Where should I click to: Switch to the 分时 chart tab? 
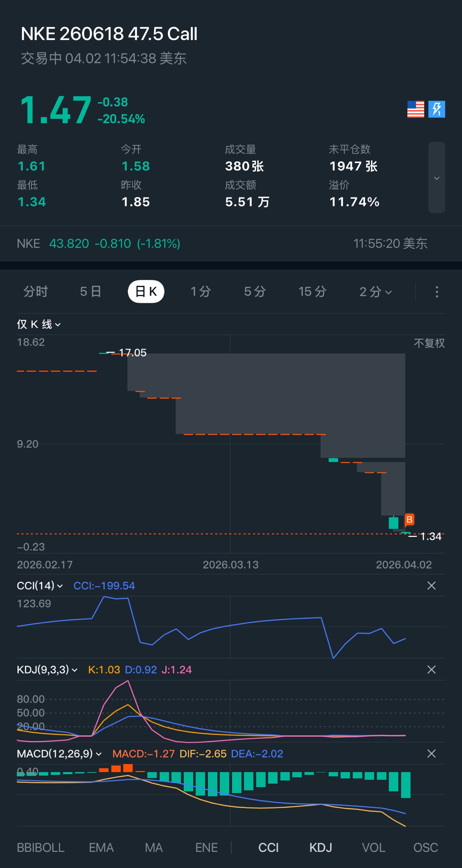tap(35, 292)
